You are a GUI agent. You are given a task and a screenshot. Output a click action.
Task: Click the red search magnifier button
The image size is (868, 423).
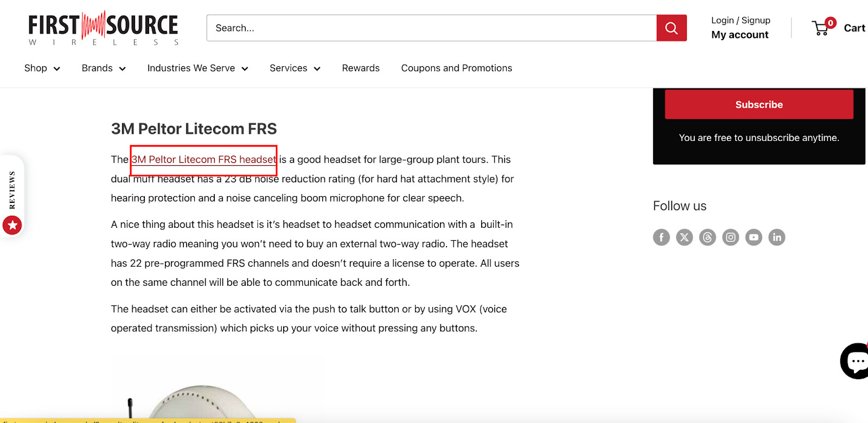pos(672,28)
